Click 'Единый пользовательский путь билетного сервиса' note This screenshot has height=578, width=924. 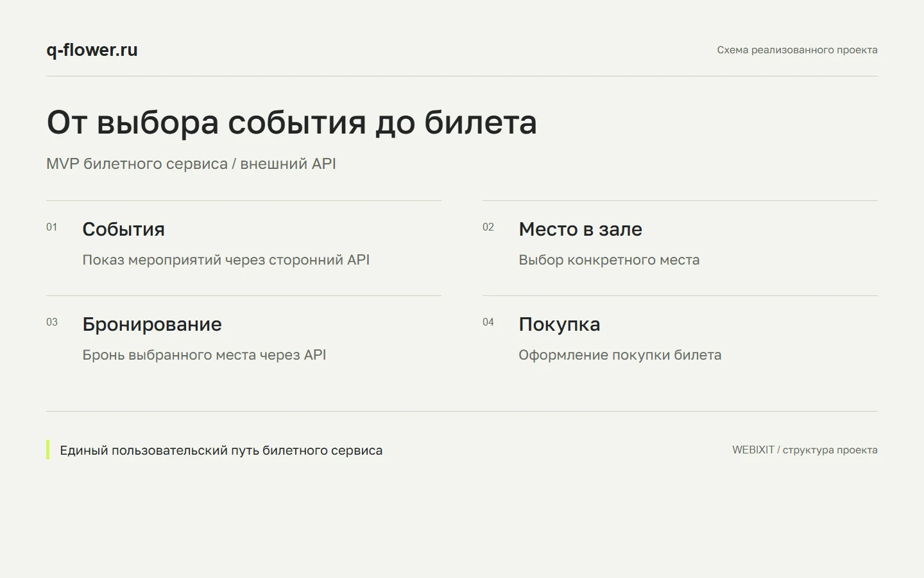pyautogui.click(x=221, y=450)
